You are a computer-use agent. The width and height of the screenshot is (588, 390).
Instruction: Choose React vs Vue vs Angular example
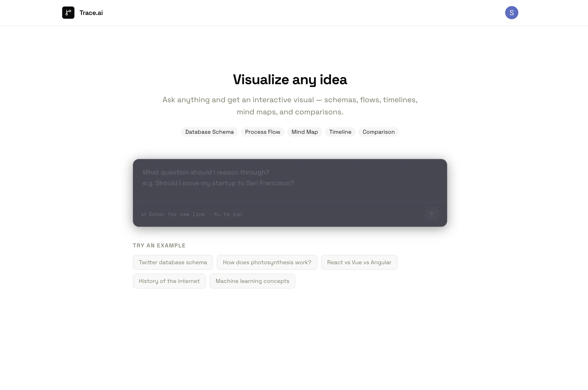point(359,262)
